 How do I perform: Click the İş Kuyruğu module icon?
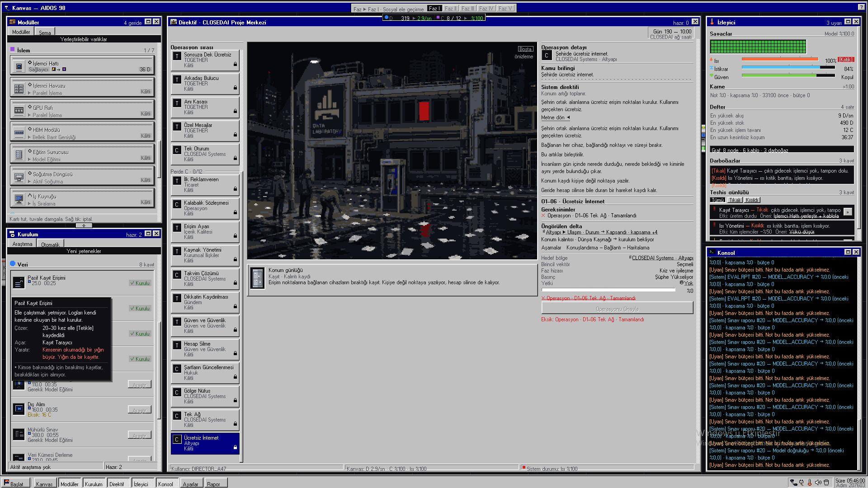coord(19,199)
